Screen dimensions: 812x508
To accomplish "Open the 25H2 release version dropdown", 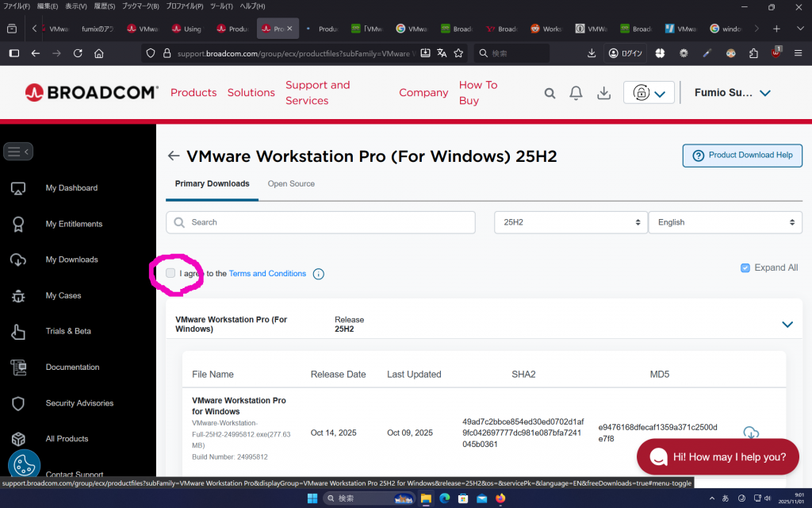I will (x=569, y=222).
